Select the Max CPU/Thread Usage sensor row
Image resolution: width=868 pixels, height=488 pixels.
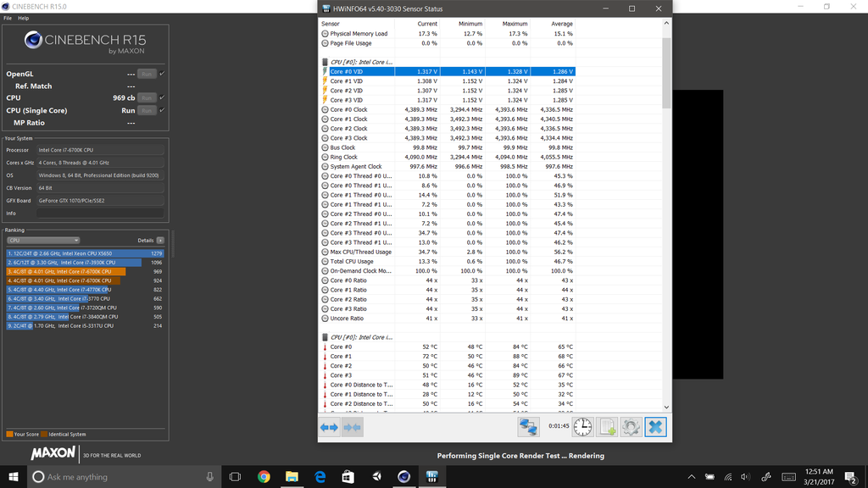(x=448, y=252)
